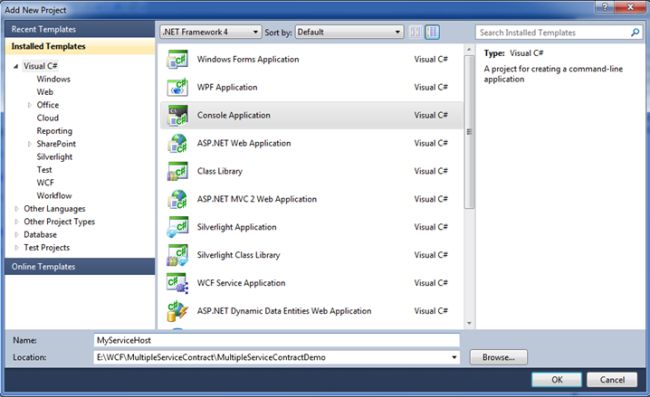Select the Windows category under Visual C#
Image resolution: width=650 pixels, height=397 pixels.
coord(53,79)
